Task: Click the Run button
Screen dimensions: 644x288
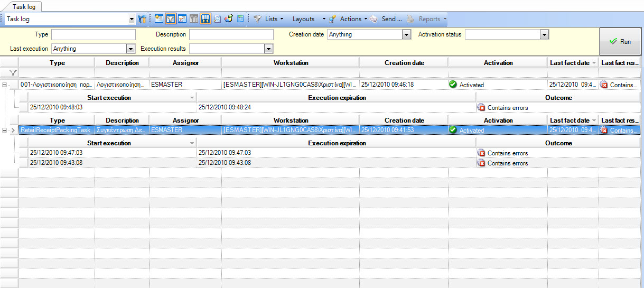Action: point(620,41)
